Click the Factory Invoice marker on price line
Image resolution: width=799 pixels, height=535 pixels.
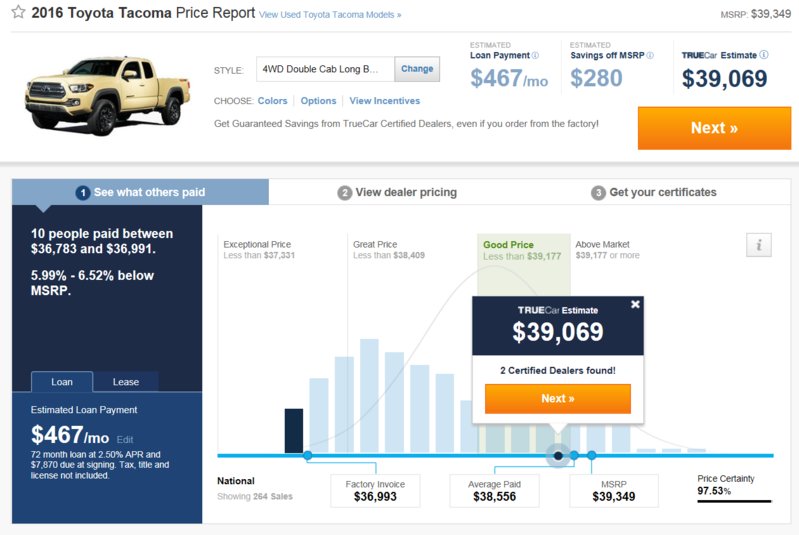click(307, 456)
